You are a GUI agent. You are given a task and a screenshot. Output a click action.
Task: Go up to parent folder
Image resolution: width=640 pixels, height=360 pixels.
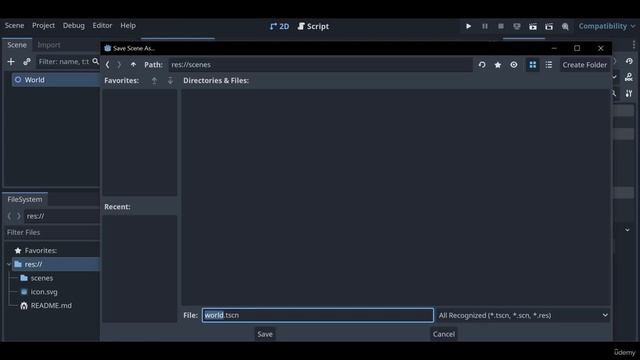click(x=133, y=64)
